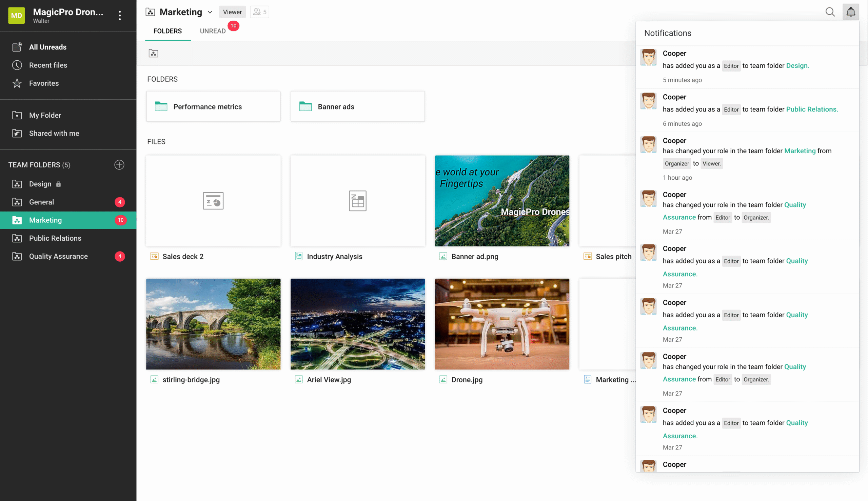Screen dimensions: 868x501
Task: Switch to the UNREAD tab
Action: 213,31
